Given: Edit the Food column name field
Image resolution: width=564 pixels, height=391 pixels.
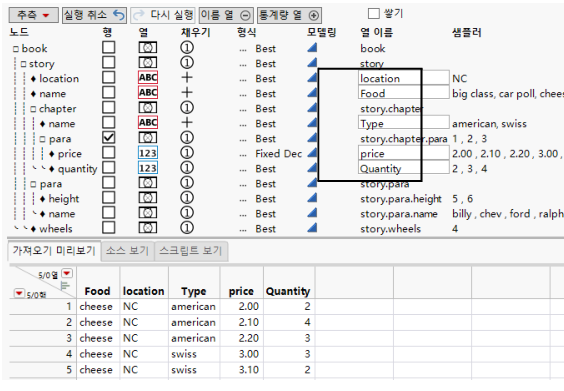Looking at the screenshot, I should click(x=404, y=93).
